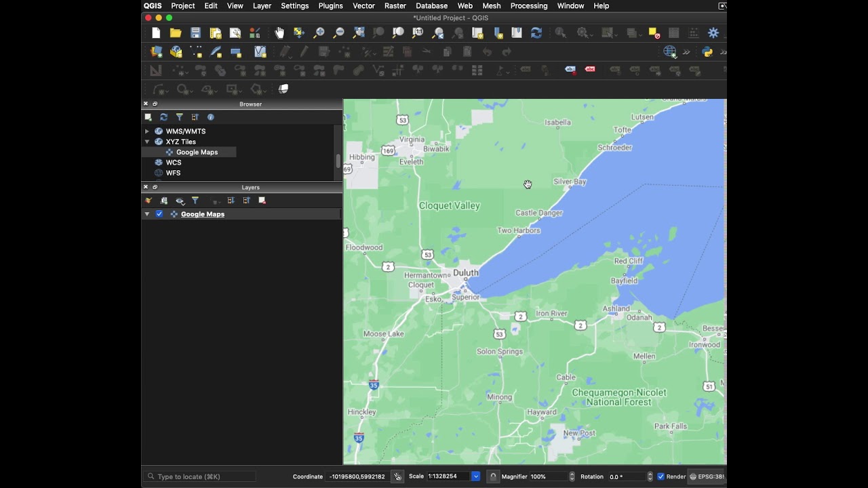Click the globe Add Web layer icon
The image size is (868, 488).
[670, 52]
